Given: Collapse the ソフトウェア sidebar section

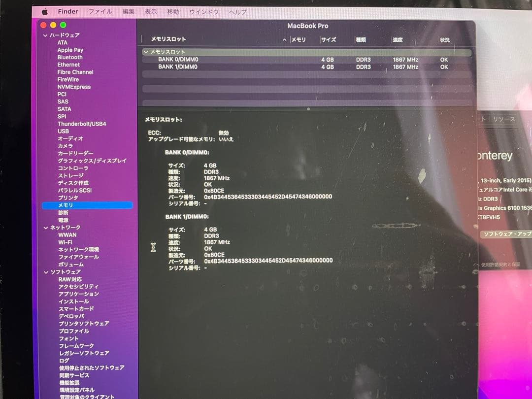Looking at the screenshot, I should click(x=47, y=272).
